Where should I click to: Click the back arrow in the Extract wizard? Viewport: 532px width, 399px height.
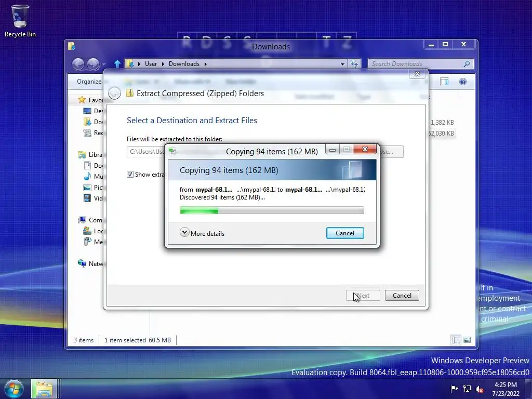114,94
